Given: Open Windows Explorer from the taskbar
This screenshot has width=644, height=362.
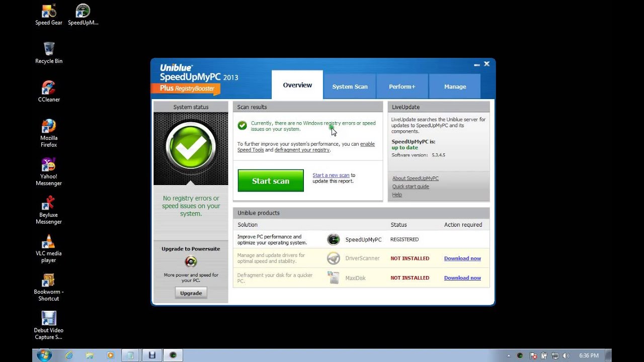Looking at the screenshot, I should (x=90, y=355).
